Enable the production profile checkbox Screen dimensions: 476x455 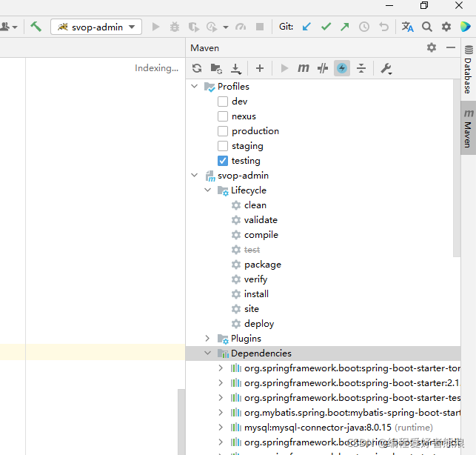tap(223, 131)
